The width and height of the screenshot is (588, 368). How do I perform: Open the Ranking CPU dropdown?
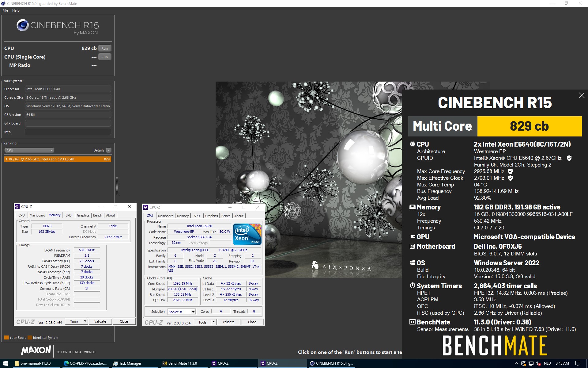(x=29, y=150)
